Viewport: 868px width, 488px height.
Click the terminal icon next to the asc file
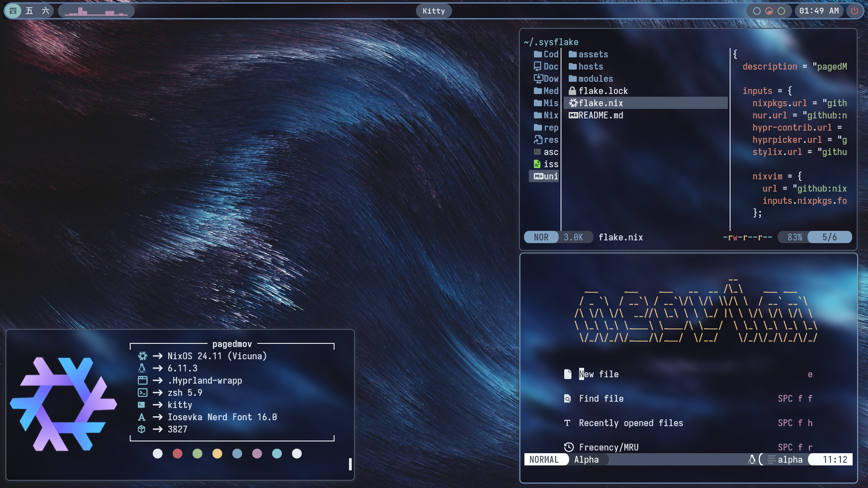point(538,152)
